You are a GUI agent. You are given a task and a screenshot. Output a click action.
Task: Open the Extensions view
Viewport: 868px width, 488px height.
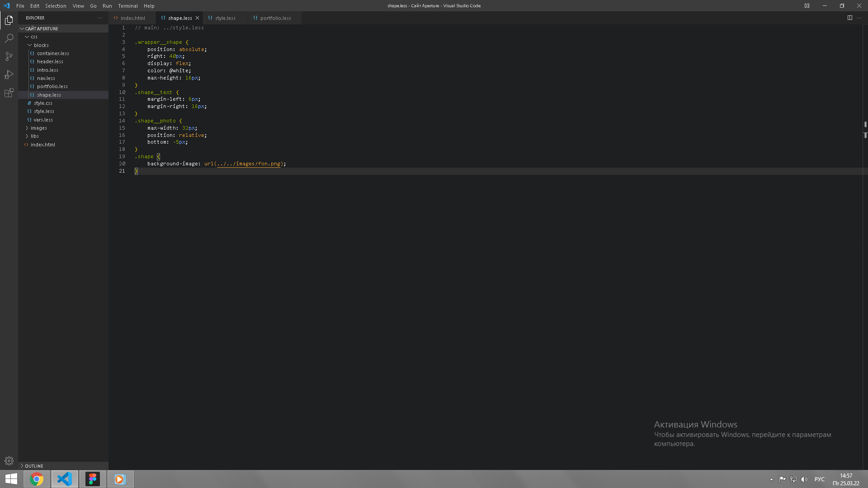click(x=9, y=93)
